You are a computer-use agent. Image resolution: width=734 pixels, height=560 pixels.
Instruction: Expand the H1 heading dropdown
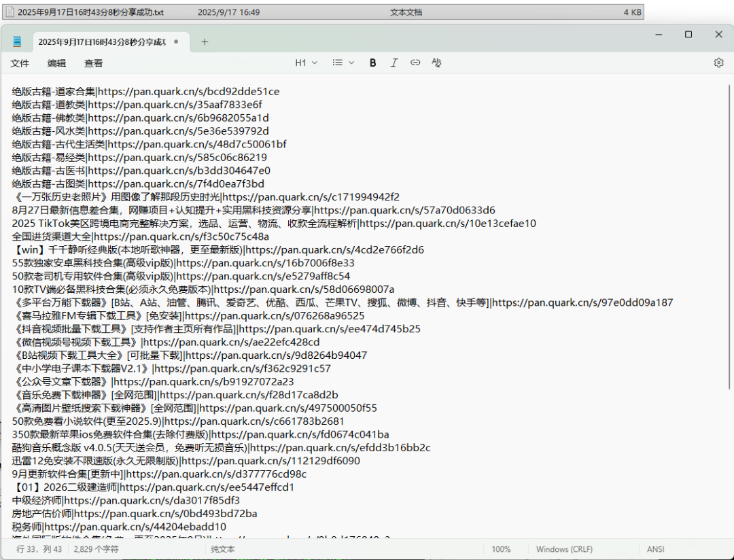306,63
